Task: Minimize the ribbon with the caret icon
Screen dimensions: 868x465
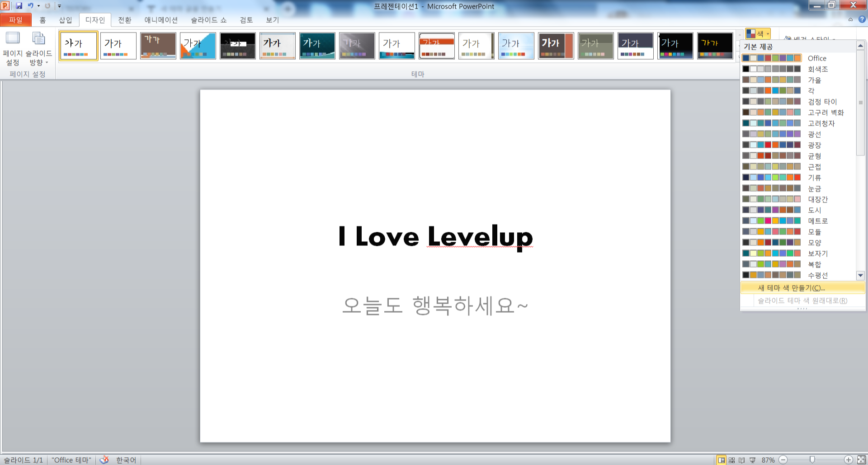Action: tap(850, 19)
